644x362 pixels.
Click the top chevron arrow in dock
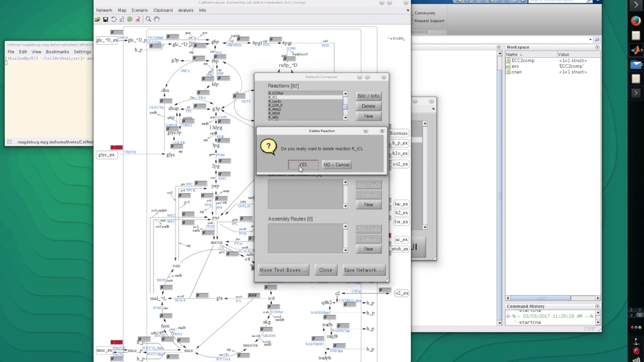(x=636, y=5)
